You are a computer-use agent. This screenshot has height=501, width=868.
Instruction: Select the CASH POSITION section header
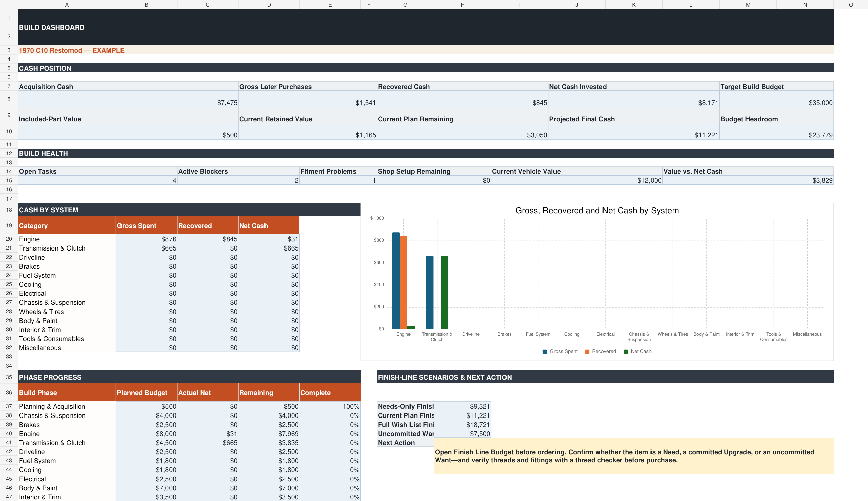pos(426,68)
